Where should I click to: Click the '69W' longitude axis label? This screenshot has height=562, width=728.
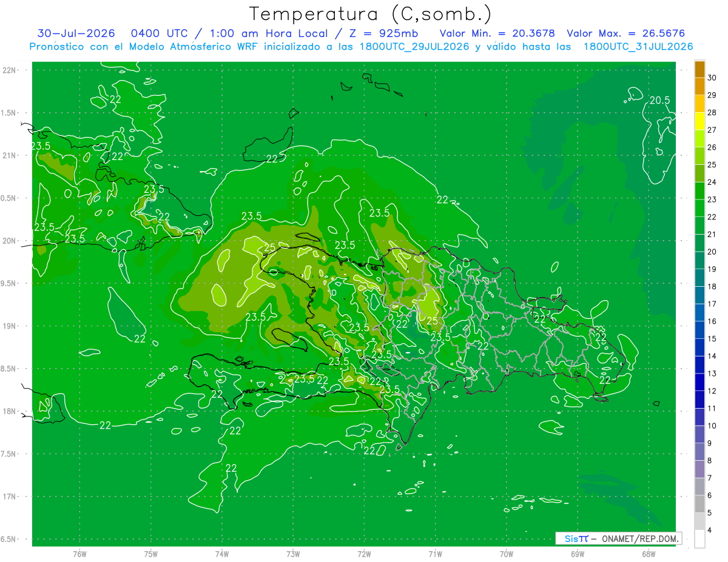578,554
